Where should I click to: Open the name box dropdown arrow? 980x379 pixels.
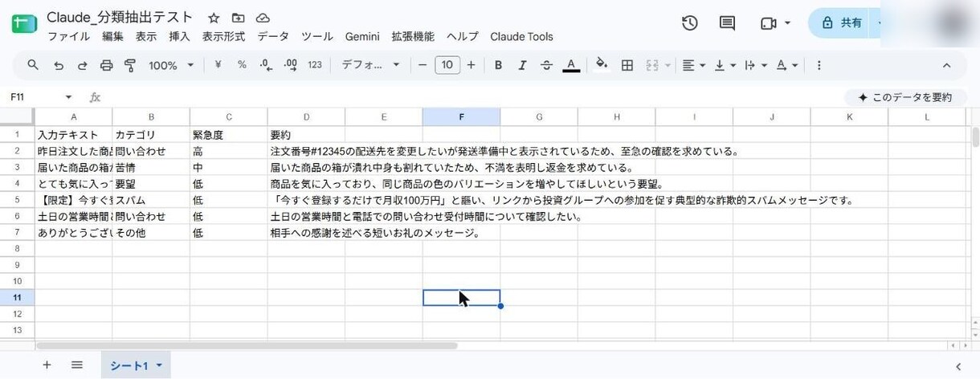[x=68, y=97]
